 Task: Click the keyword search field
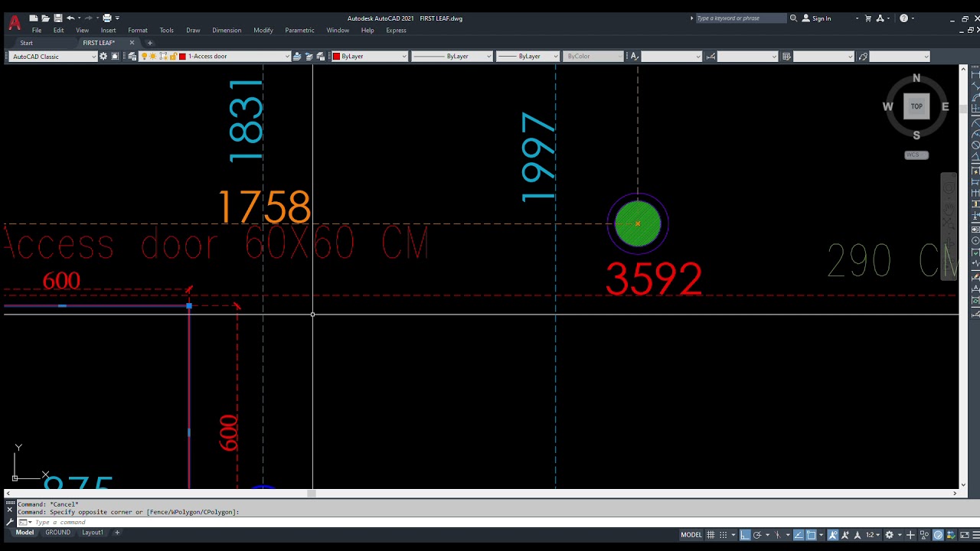[x=740, y=18]
